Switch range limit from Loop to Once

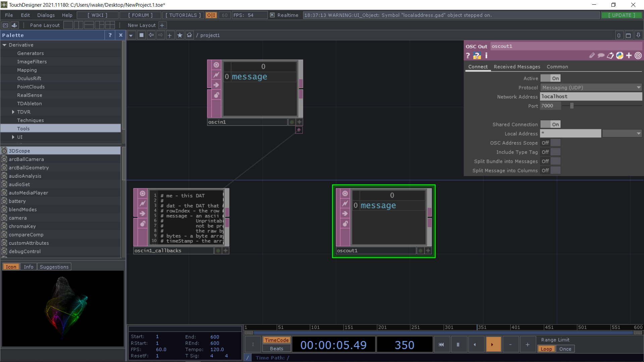pos(565,349)
